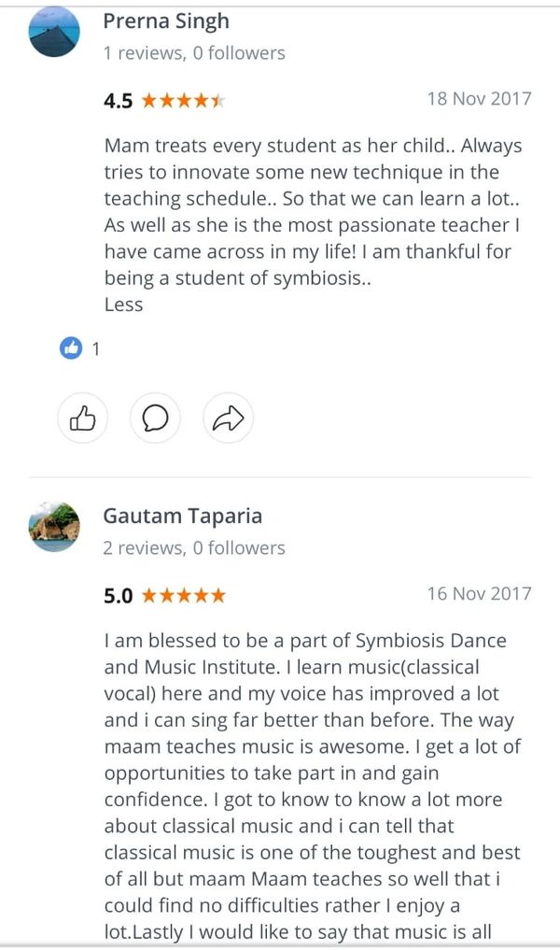Open Gautam's '2 reviews, 0 followers' stats
This screenshot has height=950, width=560.
point(194,547)
